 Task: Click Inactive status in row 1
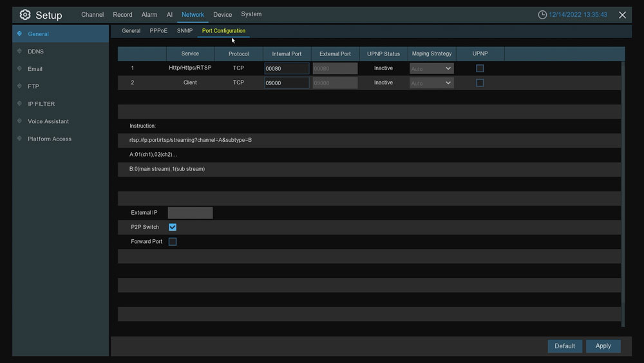[x=383, y=68]
